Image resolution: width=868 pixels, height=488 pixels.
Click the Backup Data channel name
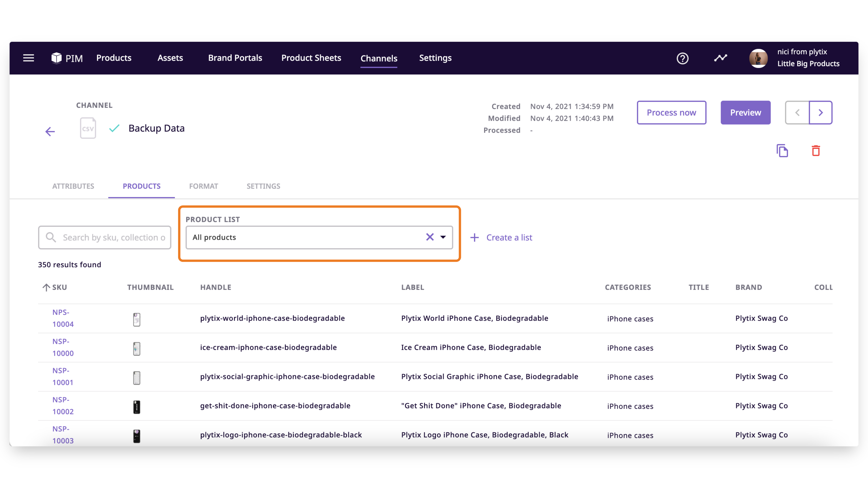(x=156, y=128)
